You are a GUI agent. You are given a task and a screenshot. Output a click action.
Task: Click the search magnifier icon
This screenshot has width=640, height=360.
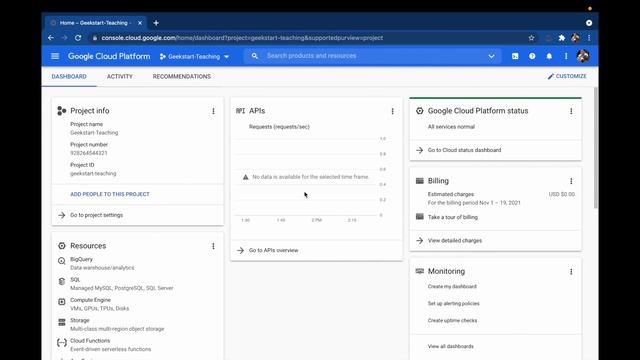pyautogui.click(x=255, y=56)
